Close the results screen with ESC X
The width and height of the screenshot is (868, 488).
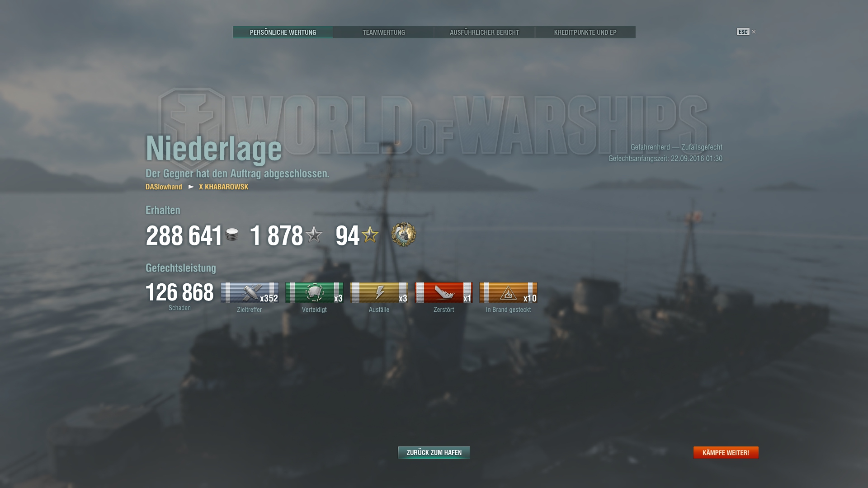click(x=746, y=32)
